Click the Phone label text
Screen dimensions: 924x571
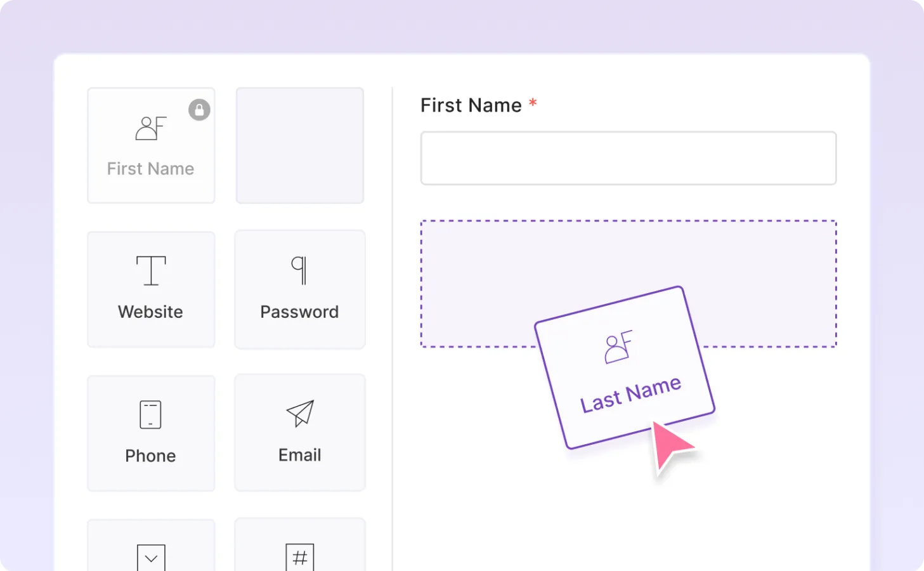click(150, 456)
